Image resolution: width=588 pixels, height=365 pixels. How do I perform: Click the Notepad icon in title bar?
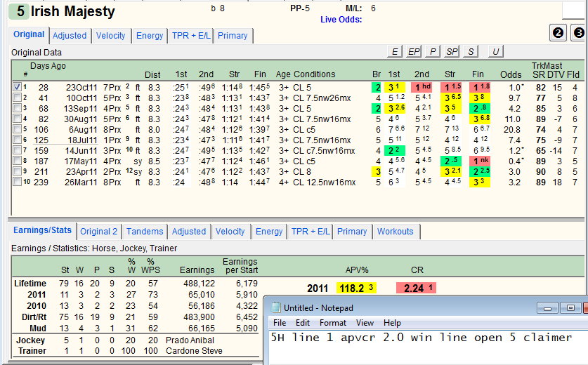(x=276, y=307)
